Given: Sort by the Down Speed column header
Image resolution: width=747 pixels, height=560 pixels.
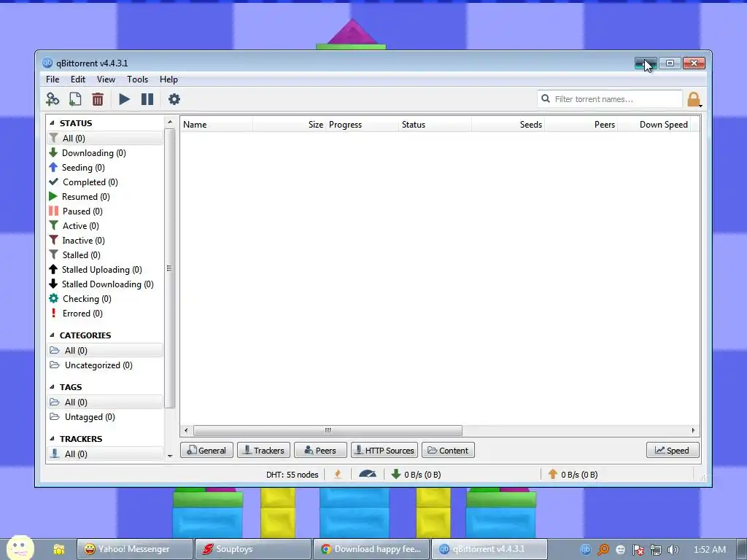Looking at the screenshot, I should [654, 124].
